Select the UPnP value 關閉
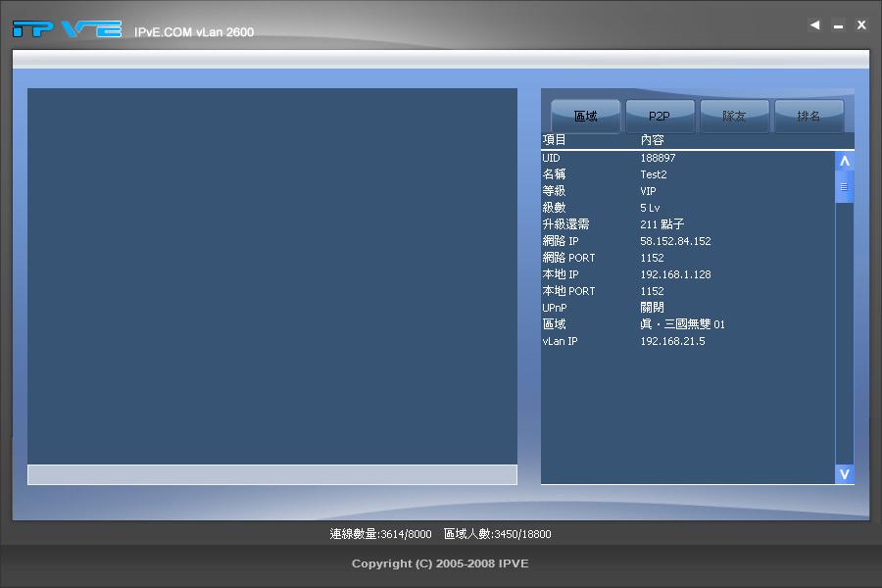Screen dimensions: 882x588 [x=652, y=308]
